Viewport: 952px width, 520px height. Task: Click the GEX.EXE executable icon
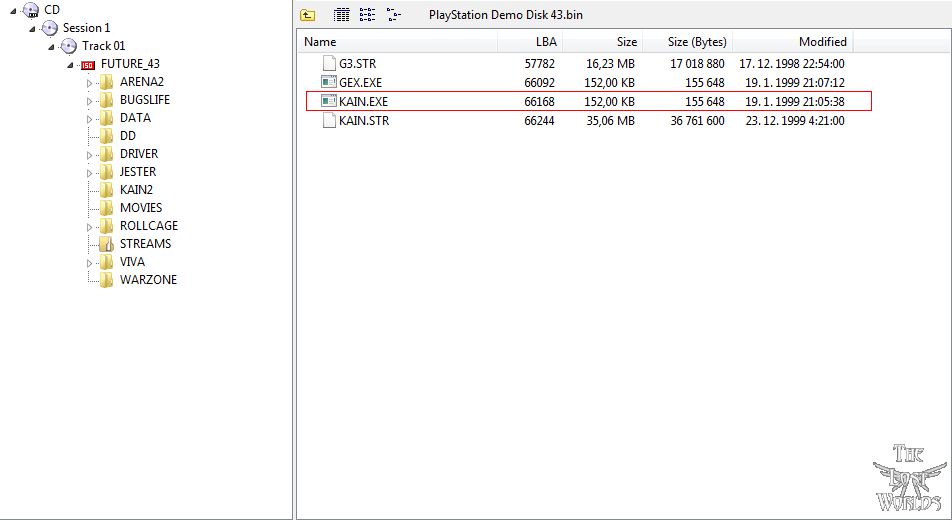point(329,82)
